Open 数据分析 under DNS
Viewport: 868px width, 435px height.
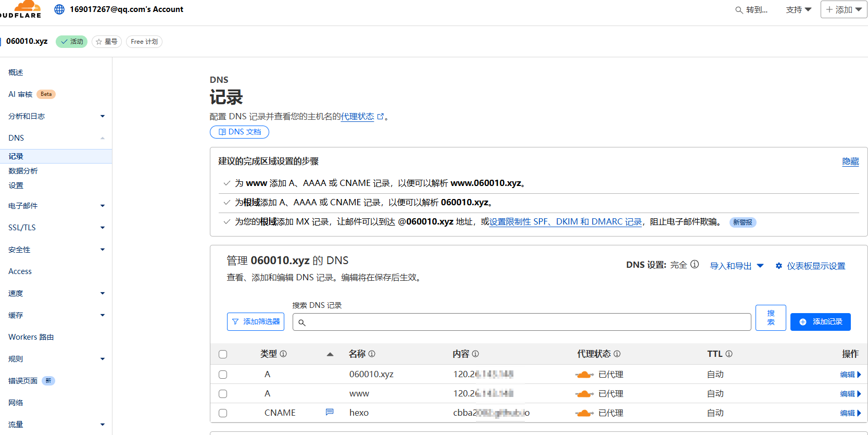point(23,171)
